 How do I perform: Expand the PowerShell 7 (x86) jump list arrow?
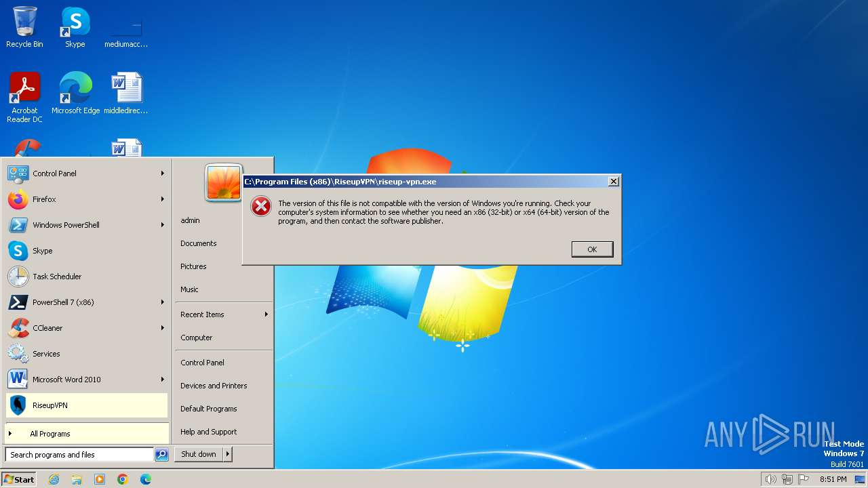point(163,302)
